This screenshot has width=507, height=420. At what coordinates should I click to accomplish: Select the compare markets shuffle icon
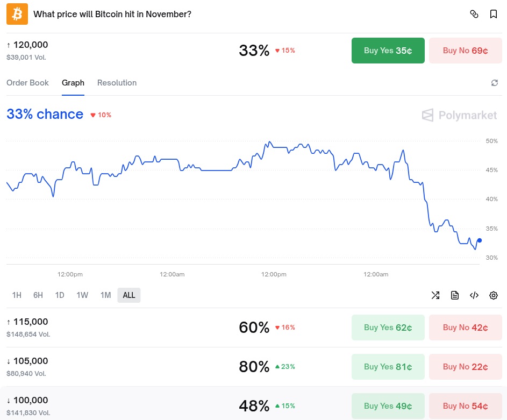click(x=435, y=295)
